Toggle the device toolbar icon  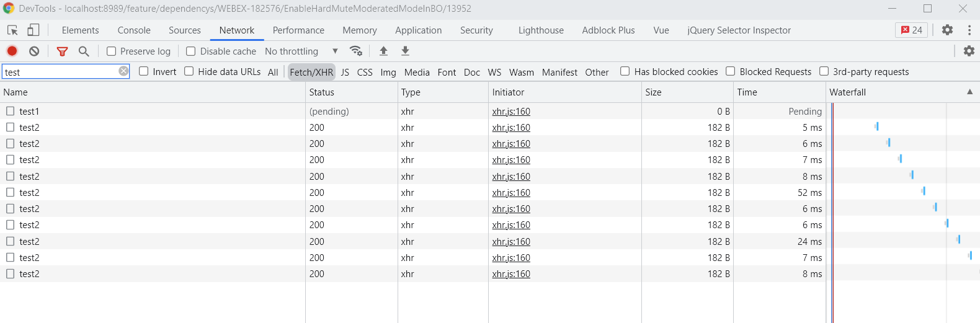tap(33, 30)
